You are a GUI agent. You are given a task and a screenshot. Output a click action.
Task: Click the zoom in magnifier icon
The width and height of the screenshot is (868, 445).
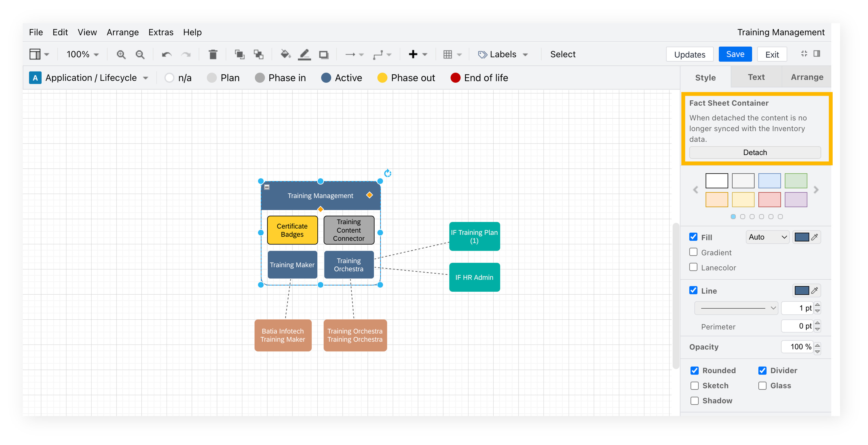(x=121, y=54)
